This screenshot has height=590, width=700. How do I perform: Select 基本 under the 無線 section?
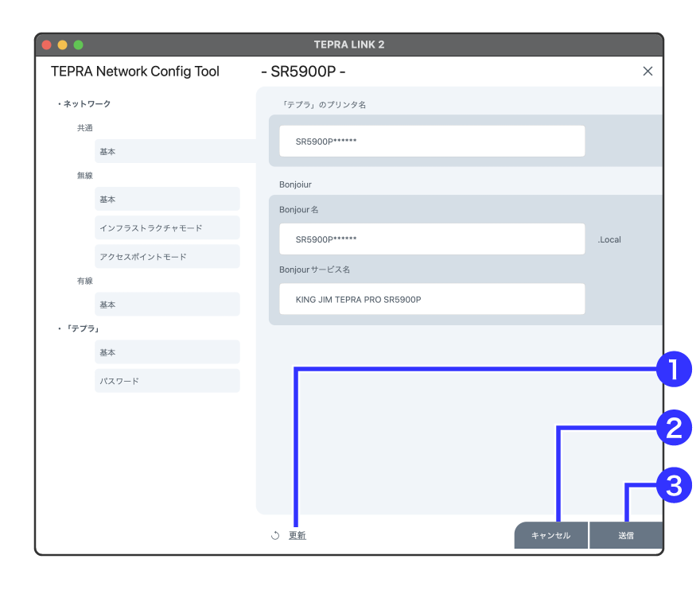pos(167,199)
